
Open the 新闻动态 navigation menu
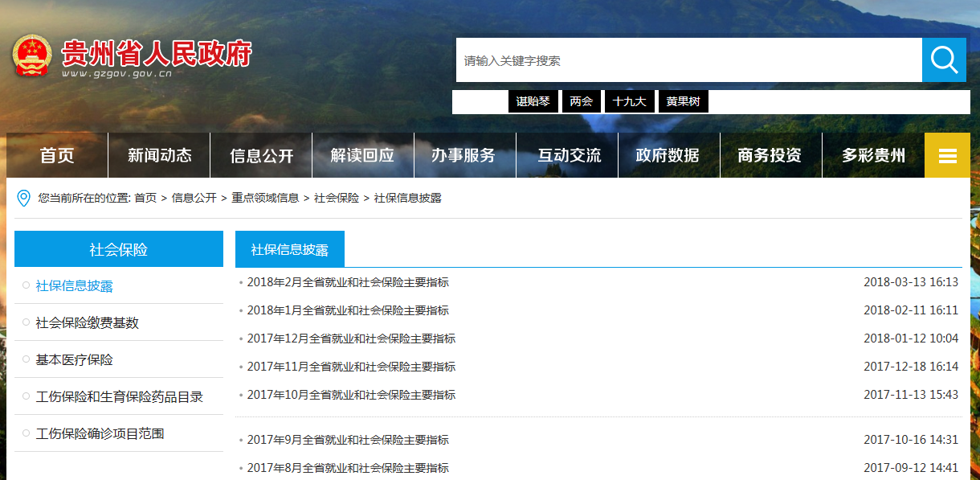159,155
